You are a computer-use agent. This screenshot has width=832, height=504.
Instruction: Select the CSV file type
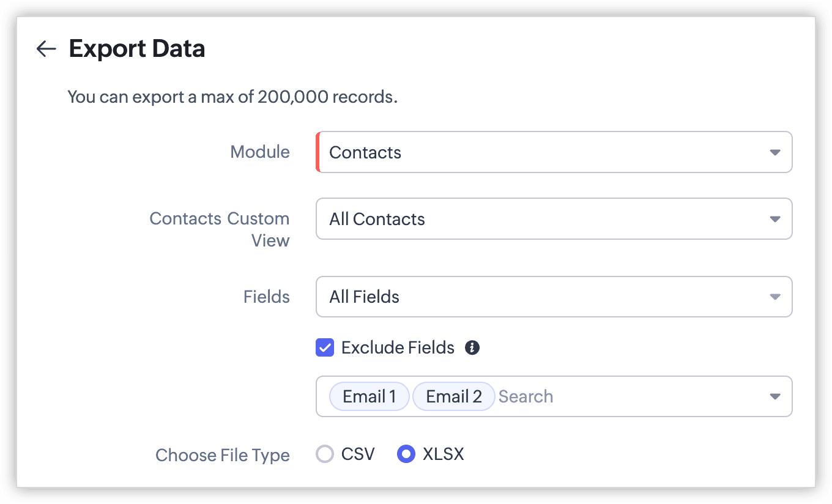click(325, 454)
